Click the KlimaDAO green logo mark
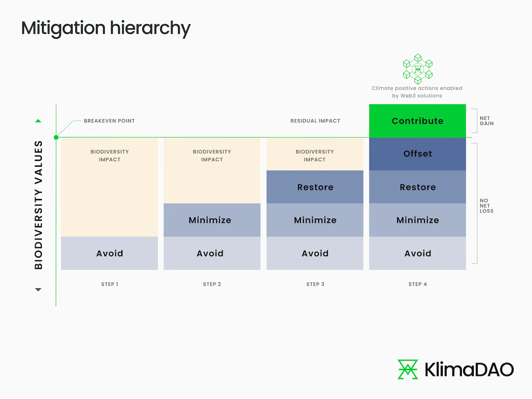 click(x=408, y=369)
